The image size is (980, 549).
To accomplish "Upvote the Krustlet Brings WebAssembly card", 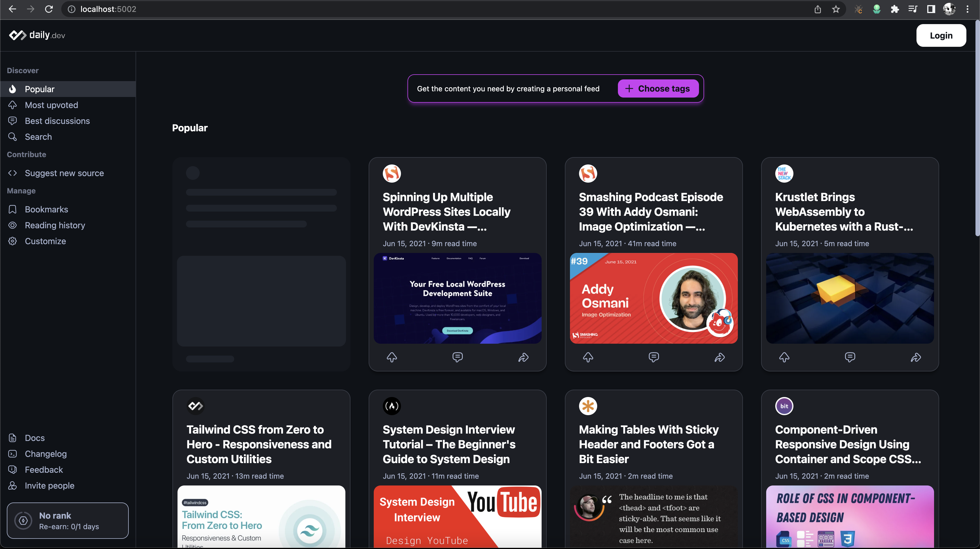I will coord(784,357).
